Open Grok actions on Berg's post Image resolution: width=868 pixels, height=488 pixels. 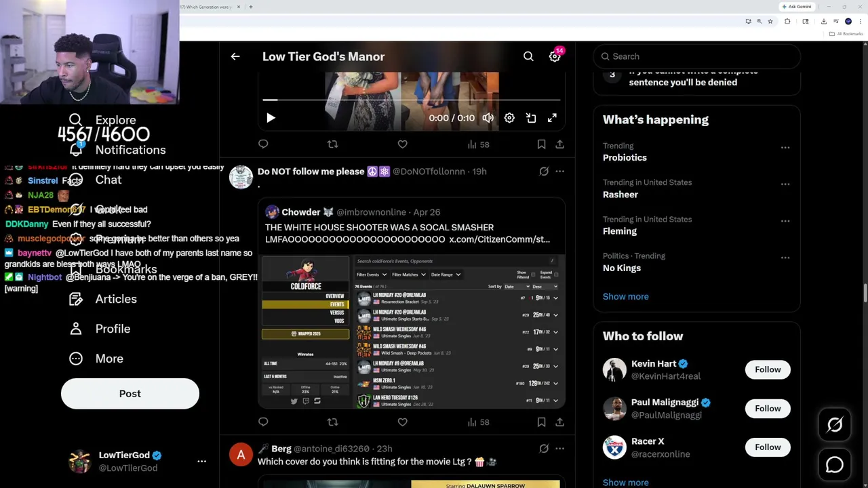[544, 449]
